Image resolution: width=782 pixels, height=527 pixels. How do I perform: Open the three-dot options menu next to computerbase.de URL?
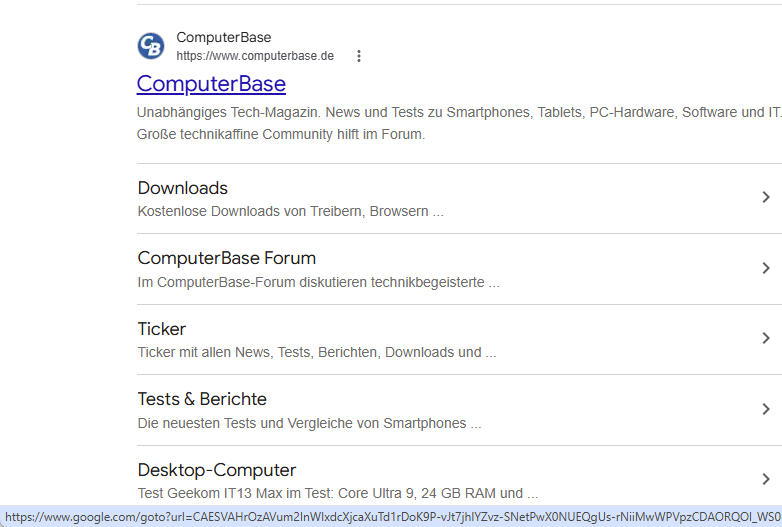[x=359, y=56]
